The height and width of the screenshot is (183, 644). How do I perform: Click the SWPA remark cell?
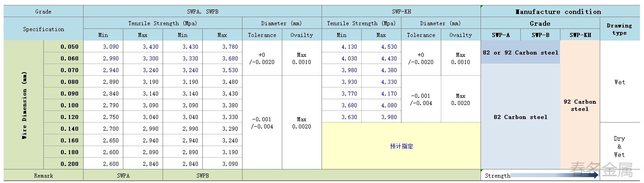point(123,175)
